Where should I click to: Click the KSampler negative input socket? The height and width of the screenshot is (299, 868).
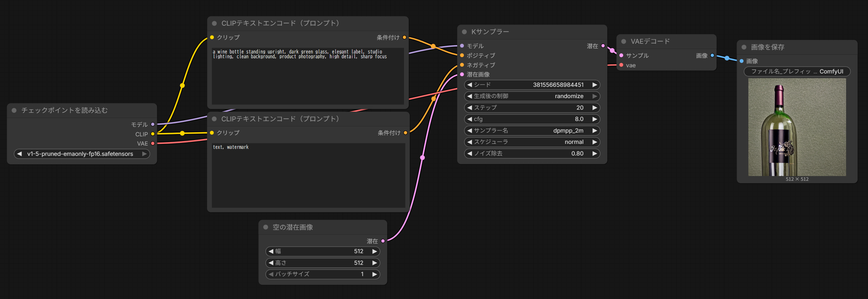point(462,65)
